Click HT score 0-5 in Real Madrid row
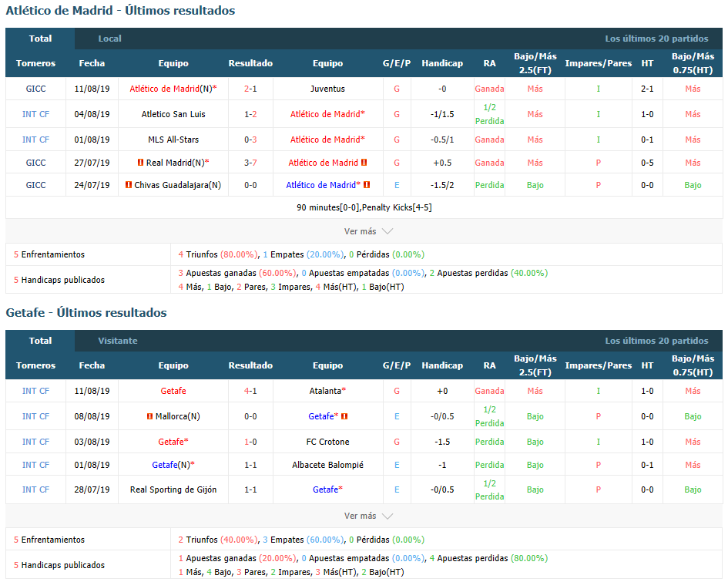This screenshot has height=582, width=728. pos(647,163)
